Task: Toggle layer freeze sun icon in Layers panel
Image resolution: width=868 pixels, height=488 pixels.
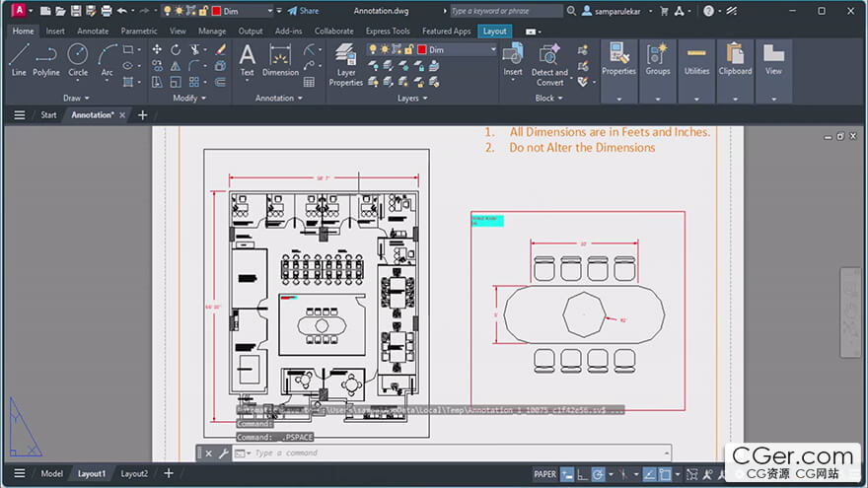Action: (x=385, y=50)
